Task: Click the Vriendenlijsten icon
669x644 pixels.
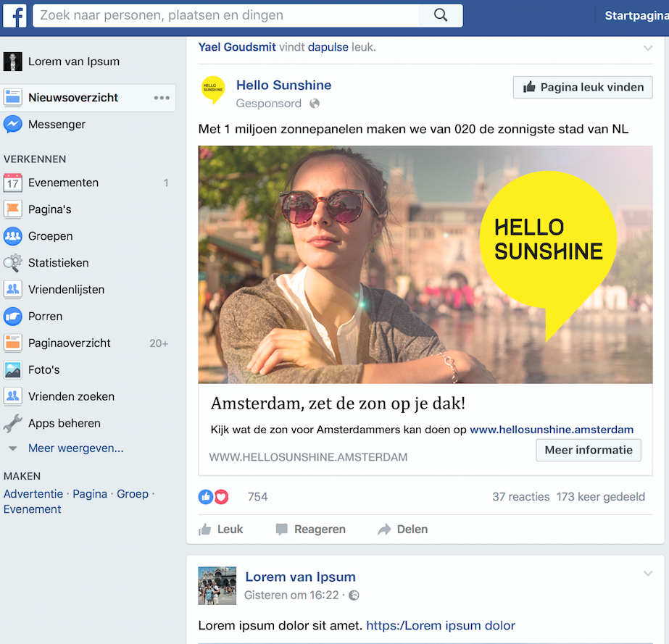Action: (13, 290)
